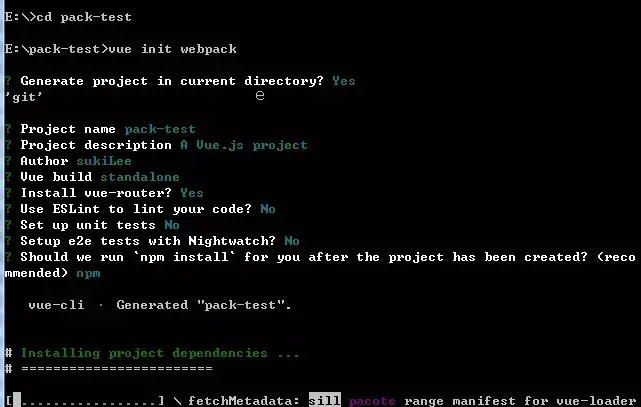This screenshot has height=407, width=641.
Task: Click the row of equals signs separator
Action: pyautogui.click(x=117, y=369)
